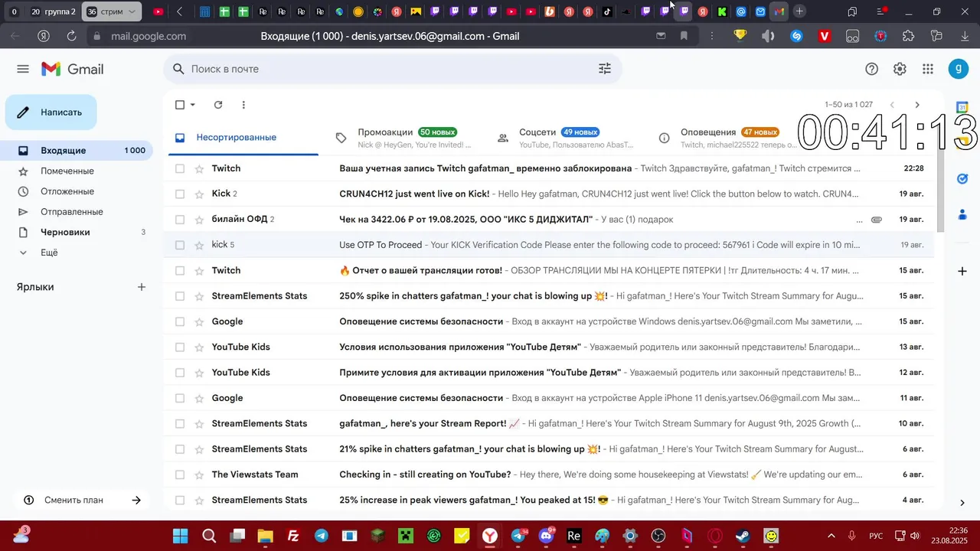Open the More options three-dot menu above the list

(x=243, y=105)
